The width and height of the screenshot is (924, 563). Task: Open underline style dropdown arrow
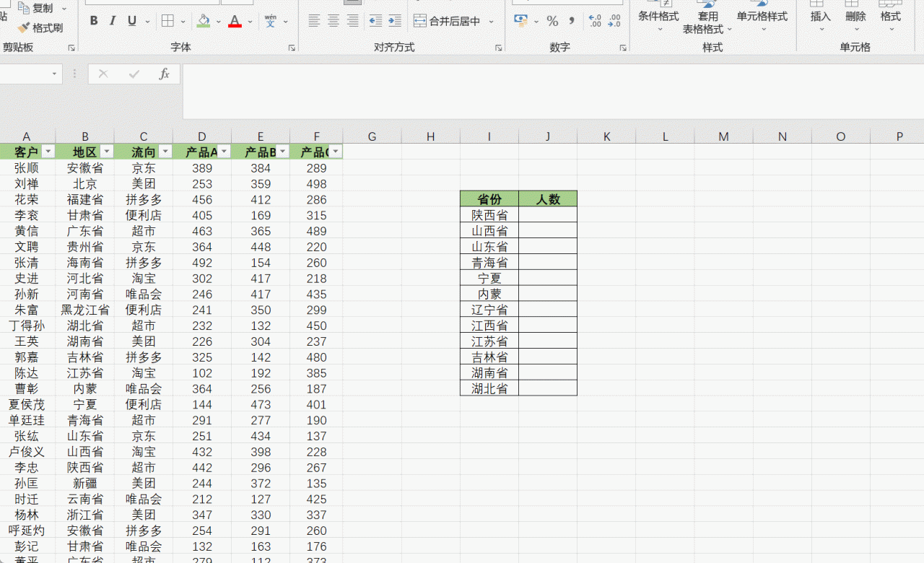[147, 22]
